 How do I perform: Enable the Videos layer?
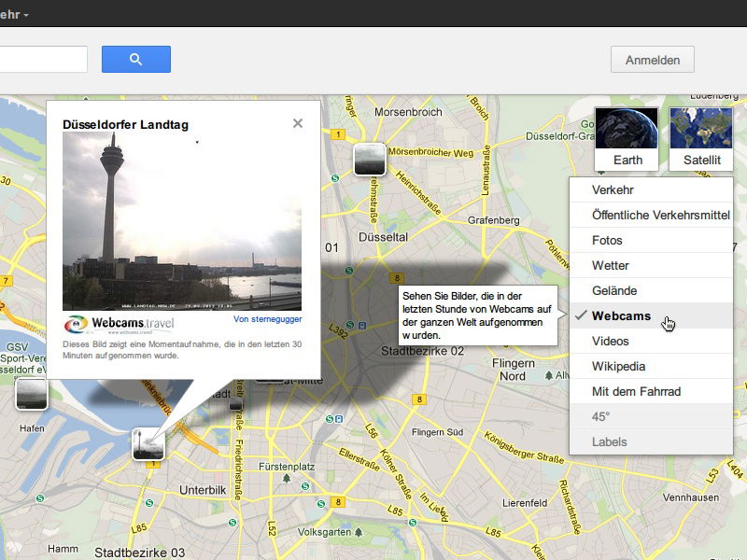click(651, 341)
